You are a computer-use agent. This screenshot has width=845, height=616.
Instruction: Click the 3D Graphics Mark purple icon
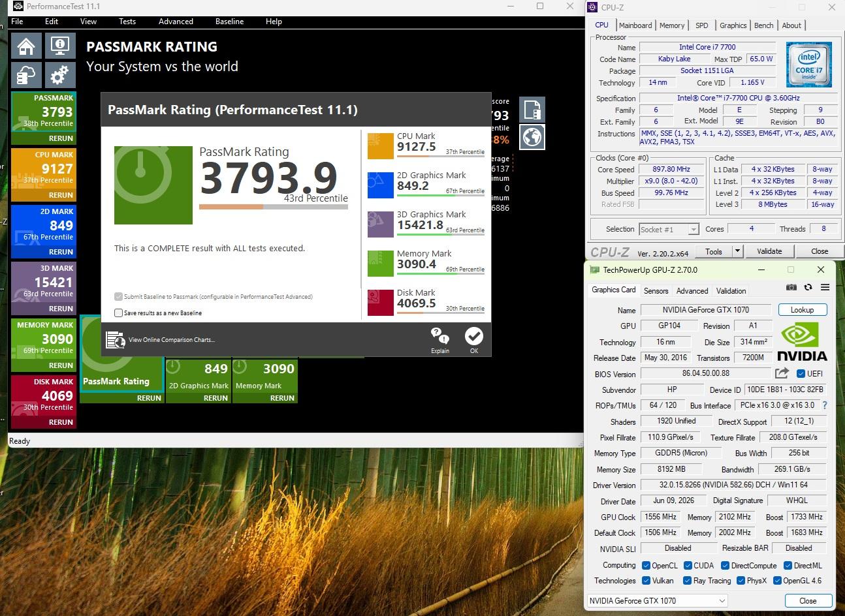pos(381,224)
